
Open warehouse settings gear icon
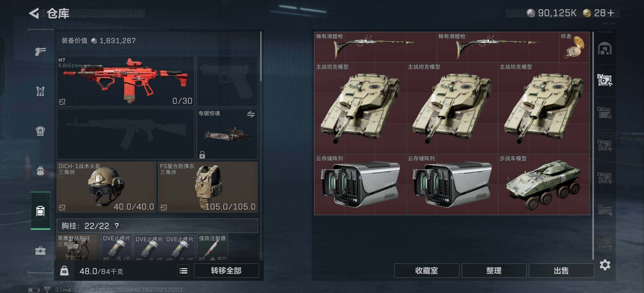point(605,265)
